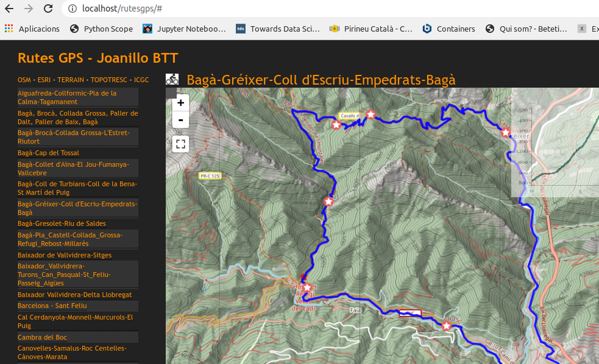Open the Python Scope bookmark
Image resolution: width=599 pixels, height=364 pixels.
click(x=101, y=29)
